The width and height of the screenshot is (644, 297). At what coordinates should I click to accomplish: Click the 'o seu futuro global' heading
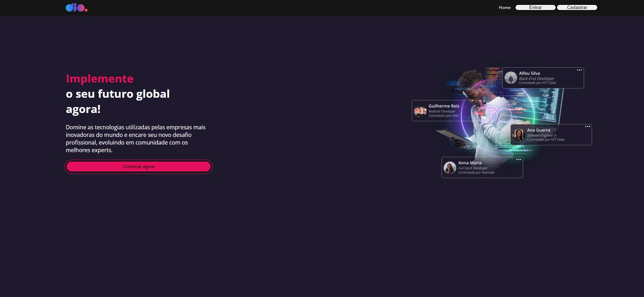118,94
